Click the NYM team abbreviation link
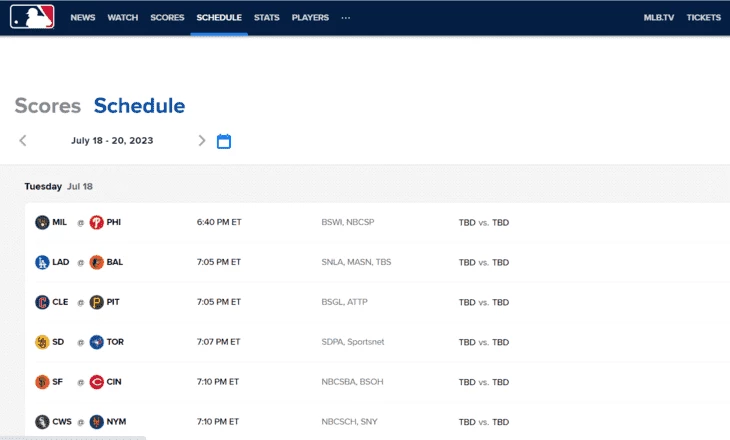 116,422
